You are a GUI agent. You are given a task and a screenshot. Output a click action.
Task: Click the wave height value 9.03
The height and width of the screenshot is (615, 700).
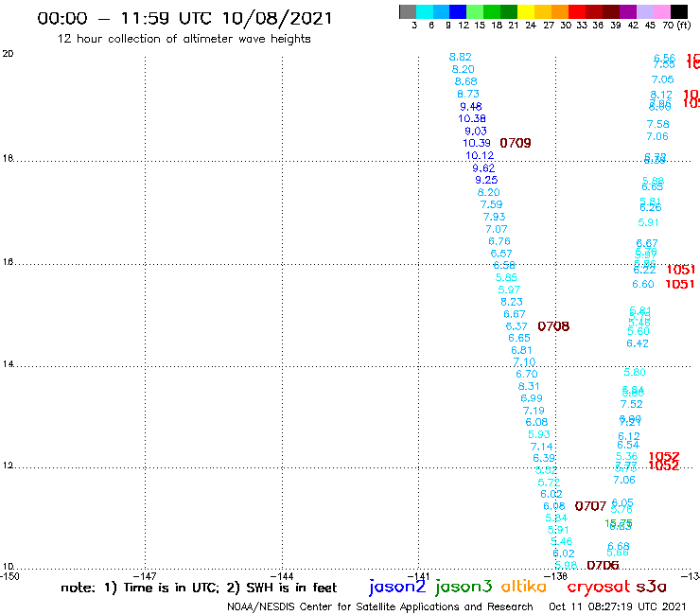tap(476, 131)
